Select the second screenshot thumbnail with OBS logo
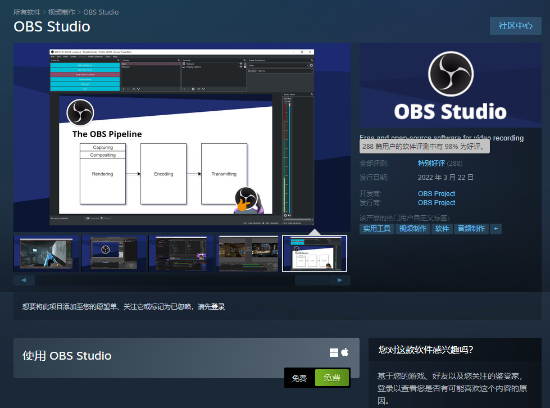Screen dimensions: 550x408 click(114, 253)
